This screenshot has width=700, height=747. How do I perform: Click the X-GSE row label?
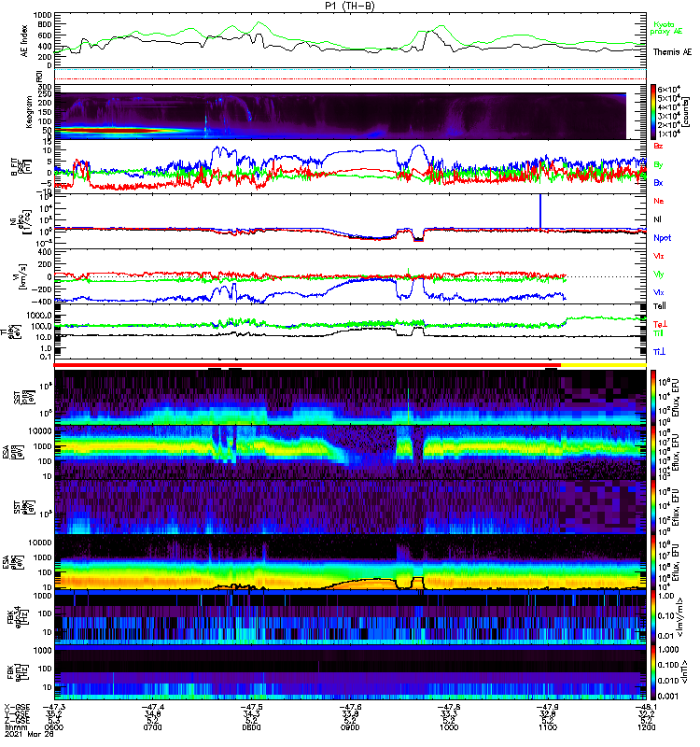tap(17, 707)
